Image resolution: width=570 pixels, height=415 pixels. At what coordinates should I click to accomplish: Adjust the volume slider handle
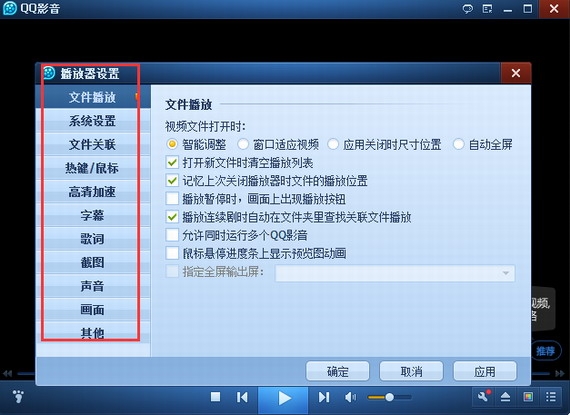coord(390,397)
